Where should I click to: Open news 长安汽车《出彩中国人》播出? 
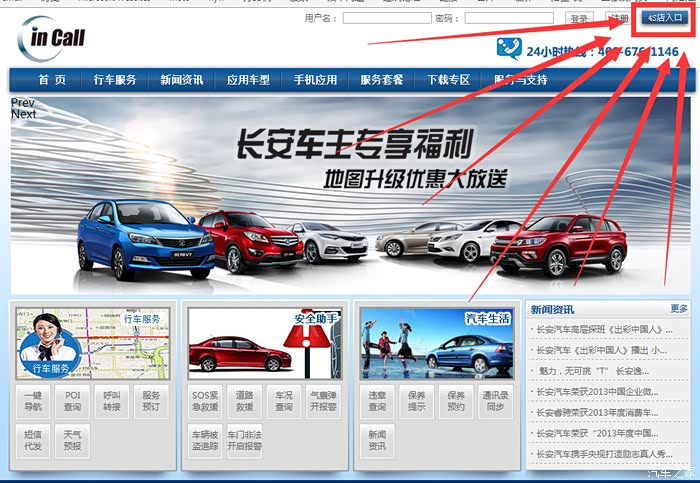pos(601,350)
